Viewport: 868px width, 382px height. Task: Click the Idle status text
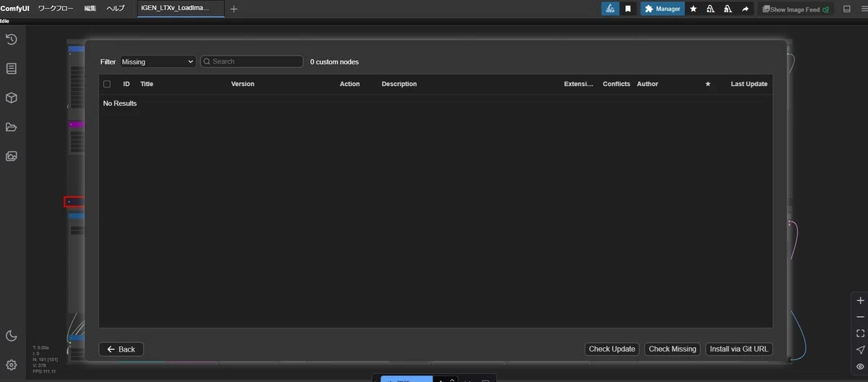4,21
